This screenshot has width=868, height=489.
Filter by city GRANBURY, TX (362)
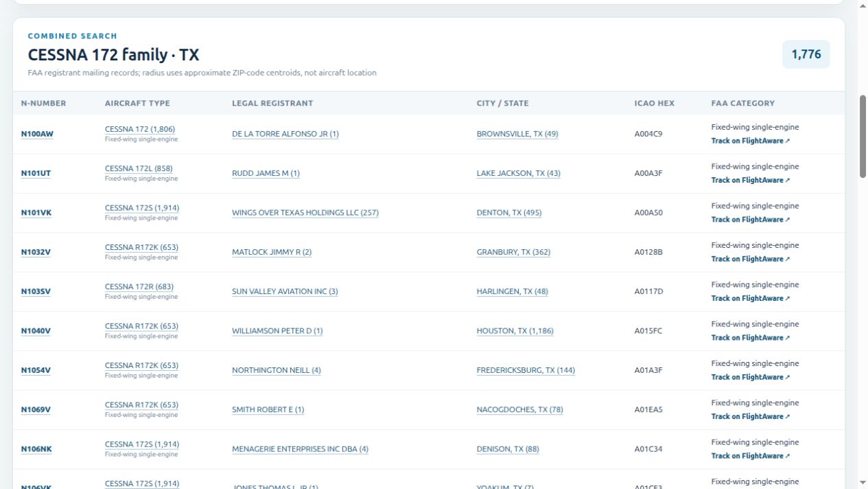513,252
